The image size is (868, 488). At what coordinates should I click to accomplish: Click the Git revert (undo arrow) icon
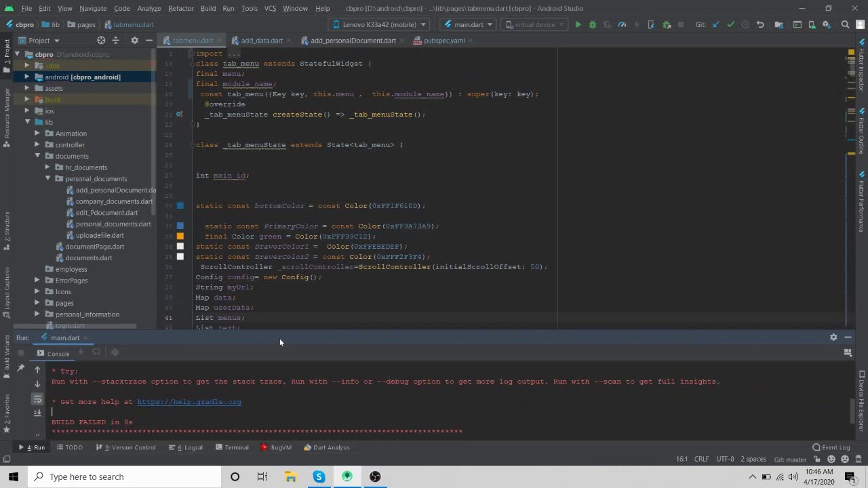[760, 24]
